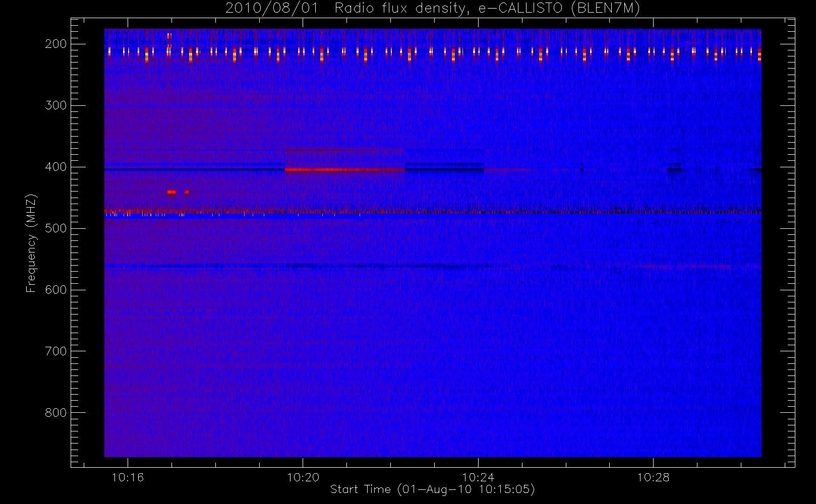Click the red-black interference line near 475 MHz
Image resolution: width=816 pixels, height=504 pixels.
[x=433, y=211]
